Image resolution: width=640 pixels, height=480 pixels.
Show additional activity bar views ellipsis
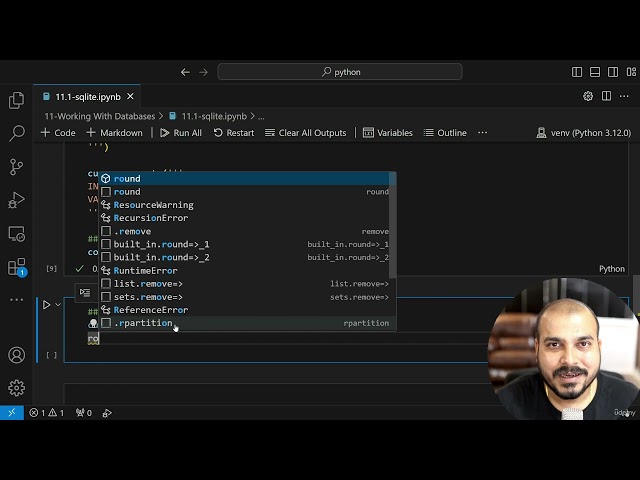click(16, 300)
